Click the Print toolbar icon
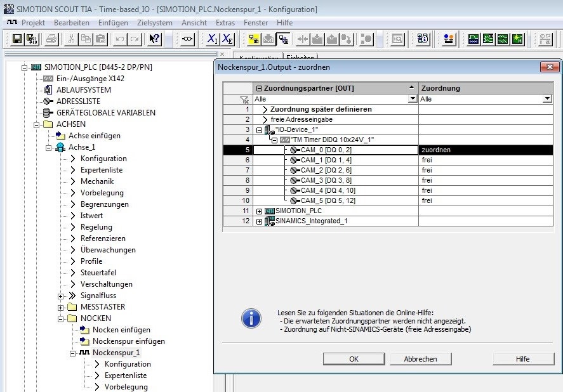563x392 pixels. [x=50, y=40]
